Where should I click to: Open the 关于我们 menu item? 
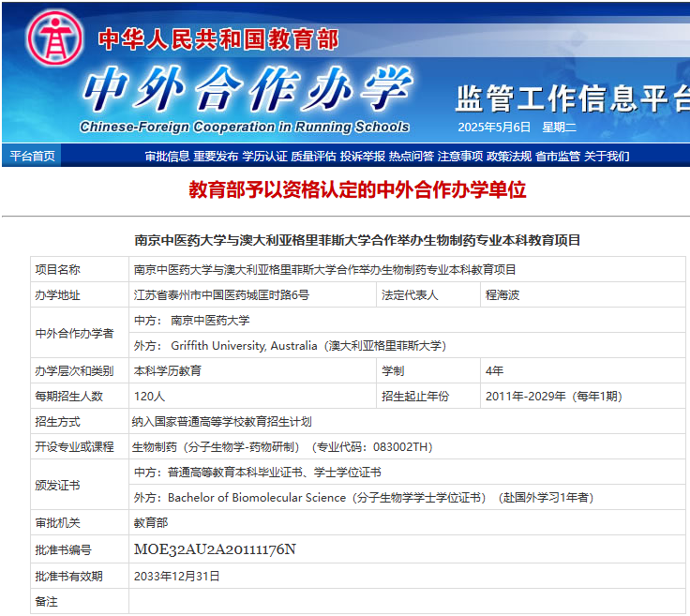point(607,157)
